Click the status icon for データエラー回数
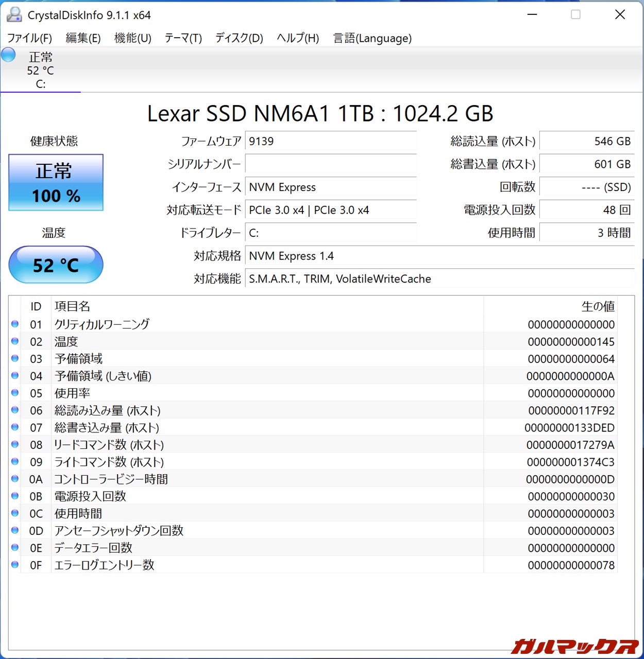 15,547
